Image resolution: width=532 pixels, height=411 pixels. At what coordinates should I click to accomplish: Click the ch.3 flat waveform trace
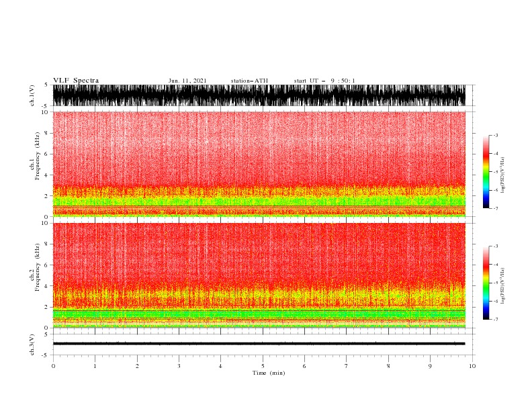click(x=259, y=344)
